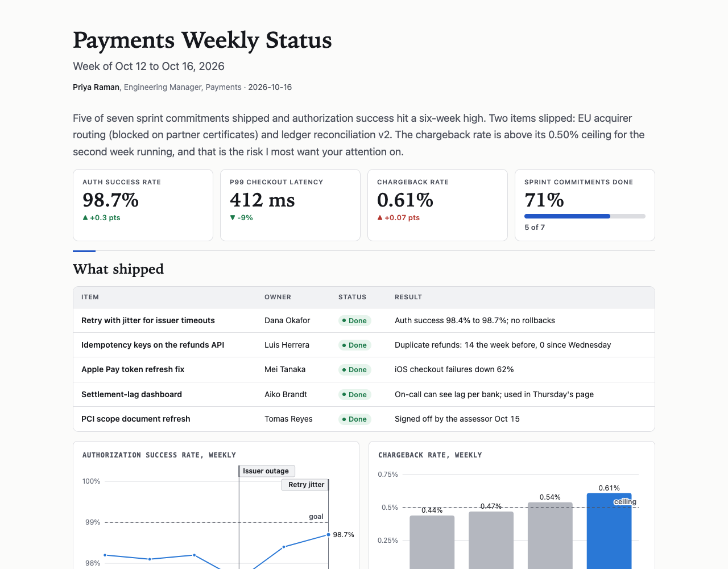Click 'iOS checkout failures down 62%' result
This screenshot has height=569, width=728.
[454, 369]
